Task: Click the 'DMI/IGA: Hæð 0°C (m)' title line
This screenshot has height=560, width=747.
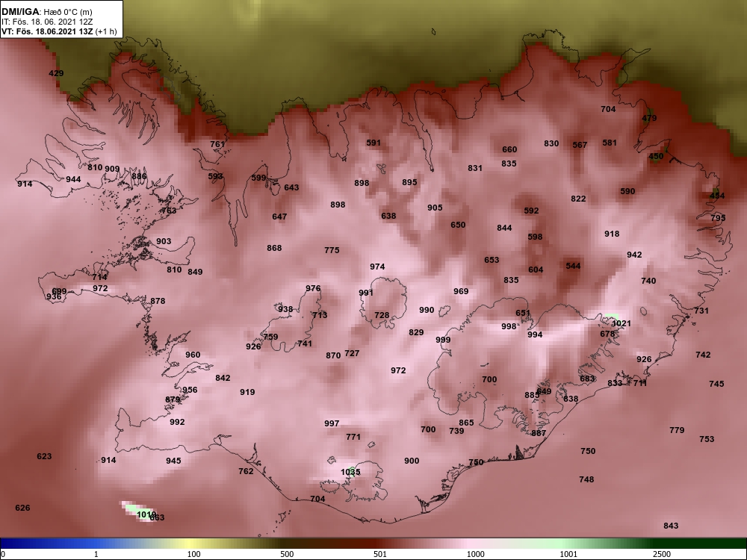Action: click(x=46, y=12)
